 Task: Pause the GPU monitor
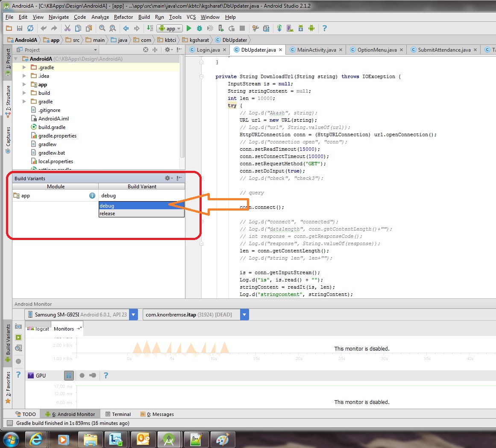coord(69,375)
